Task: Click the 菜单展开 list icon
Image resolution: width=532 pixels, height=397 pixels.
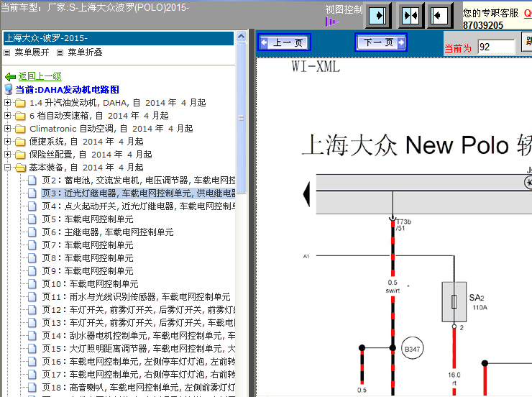Action: [6, 53]
